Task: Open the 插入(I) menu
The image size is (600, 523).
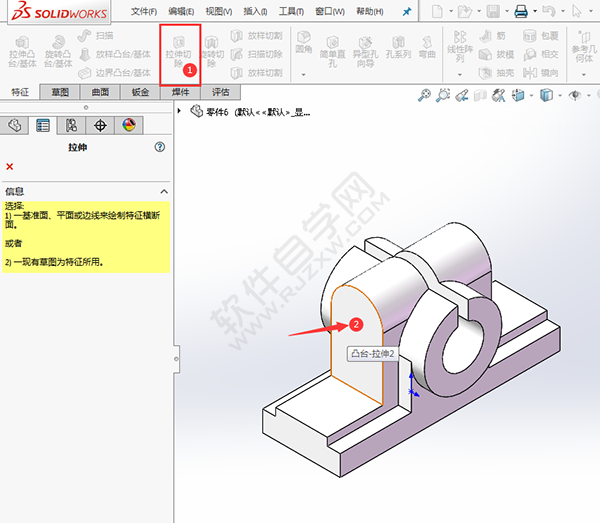Action: [255, 12]
